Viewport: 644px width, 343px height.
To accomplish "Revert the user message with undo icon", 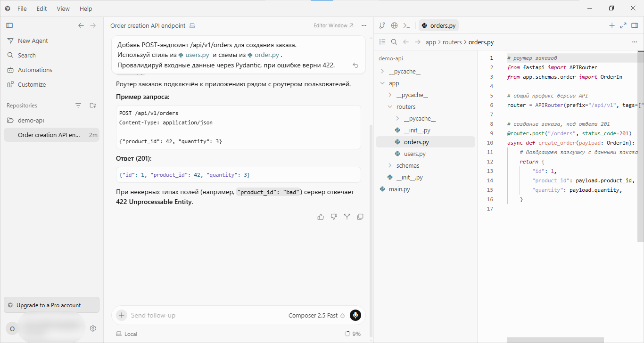I will [355, 65].
